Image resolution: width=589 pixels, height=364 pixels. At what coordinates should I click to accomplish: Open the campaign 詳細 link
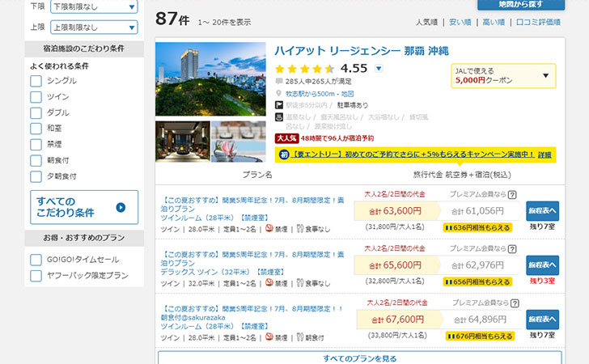(x=545, y=154)
